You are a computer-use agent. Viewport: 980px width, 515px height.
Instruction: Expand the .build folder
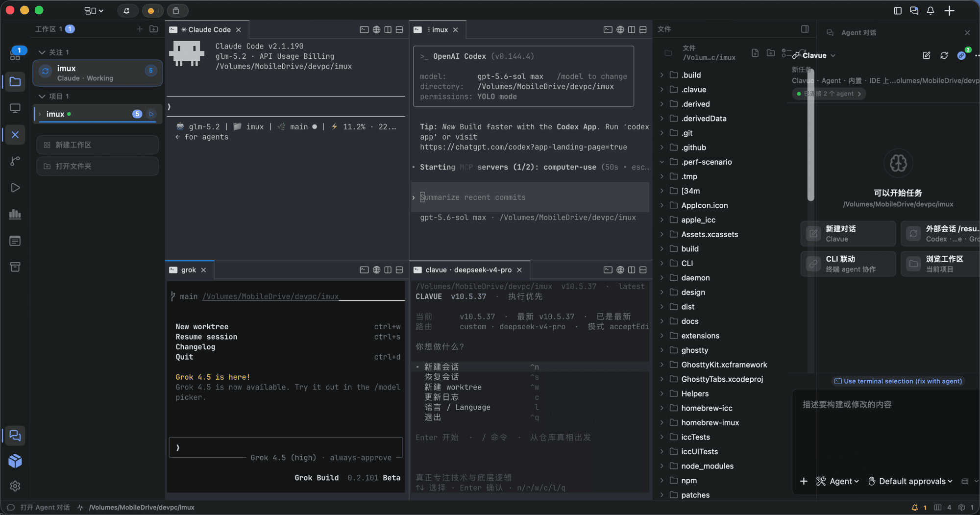coord(662,75)
